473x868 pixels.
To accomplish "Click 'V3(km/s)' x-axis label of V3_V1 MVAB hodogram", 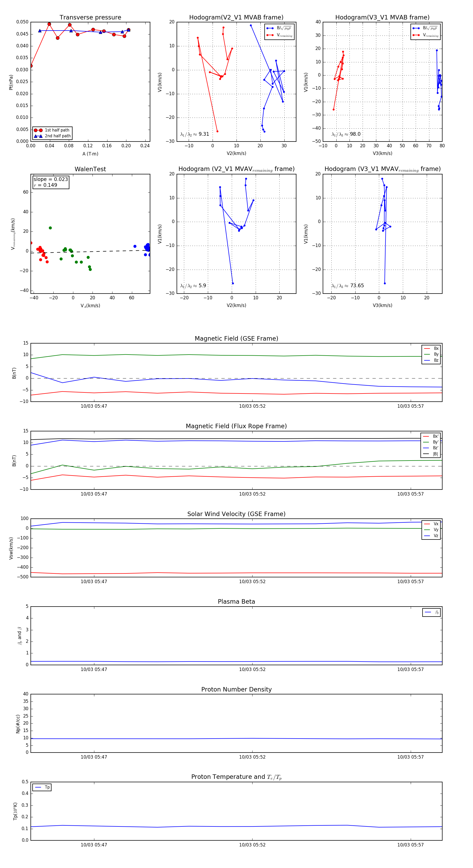I will pyautogui.click(x=382, y=153).
